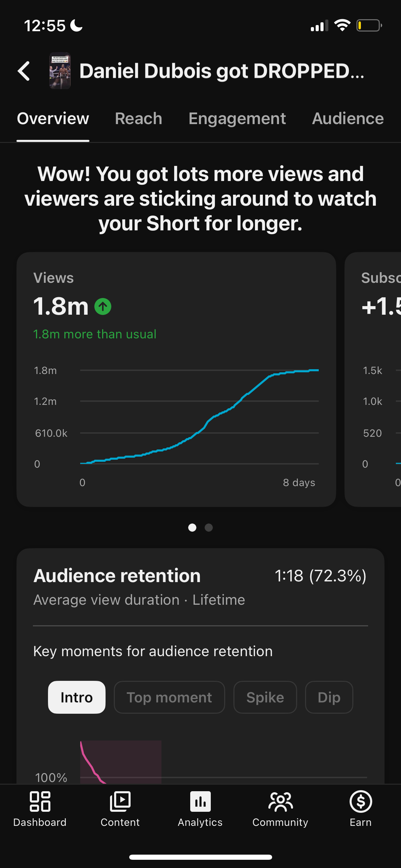401x868 pixels.
Task: Tap the 1:18 (72.3%) duration value
Action: (x=321, y=576)
